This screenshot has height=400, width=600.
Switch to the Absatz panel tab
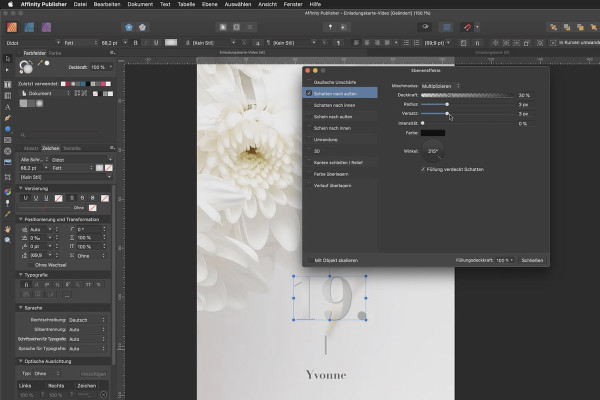(31, 148)
